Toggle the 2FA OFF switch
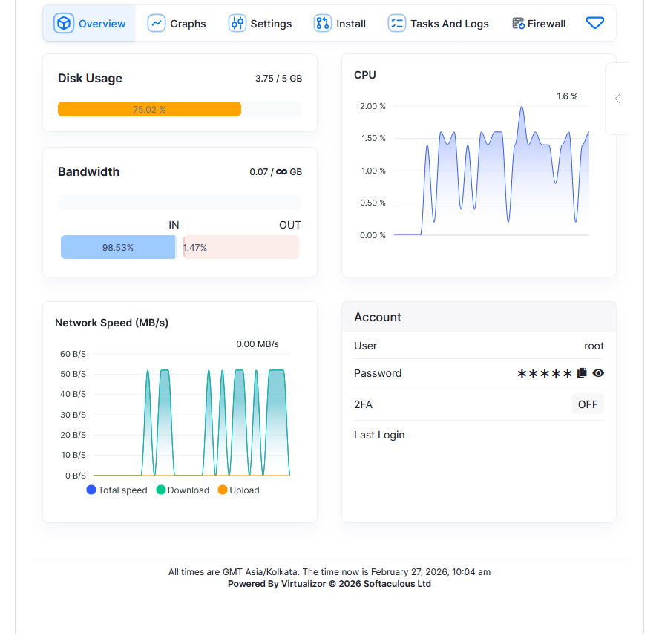This screenshot has width=659, height=644. click(588, 404)
